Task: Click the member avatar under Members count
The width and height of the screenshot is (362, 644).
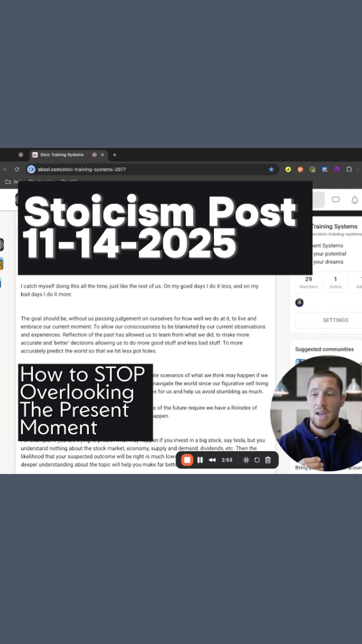Action: tap(299, 303)
